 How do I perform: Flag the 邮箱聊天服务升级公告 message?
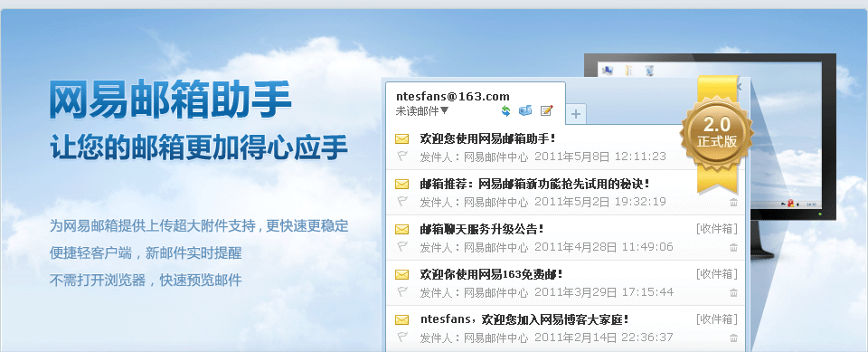coord(401,247)
